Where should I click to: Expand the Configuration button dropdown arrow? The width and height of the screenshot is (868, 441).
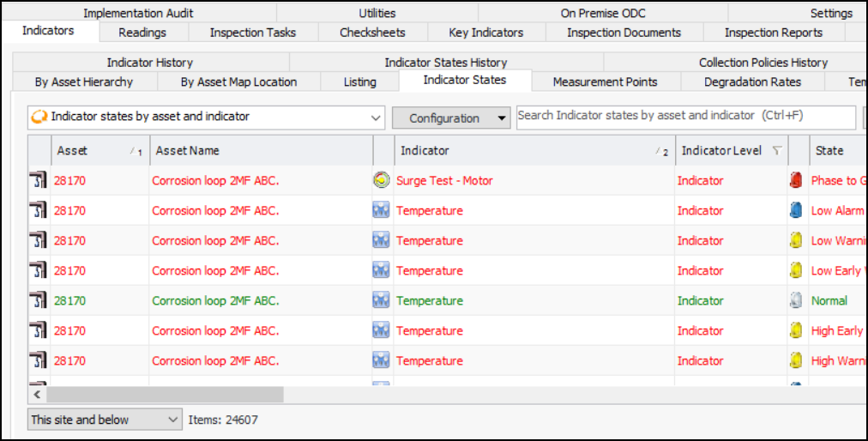502,118
